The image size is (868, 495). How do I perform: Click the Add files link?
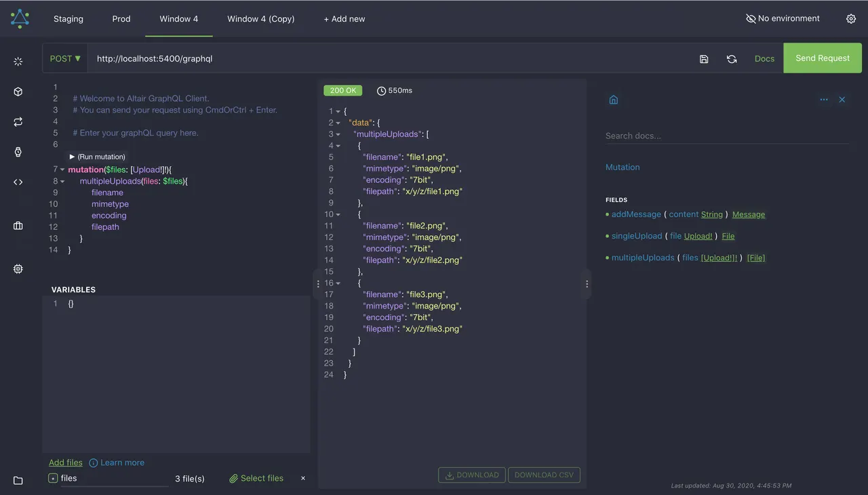[66, 462]
